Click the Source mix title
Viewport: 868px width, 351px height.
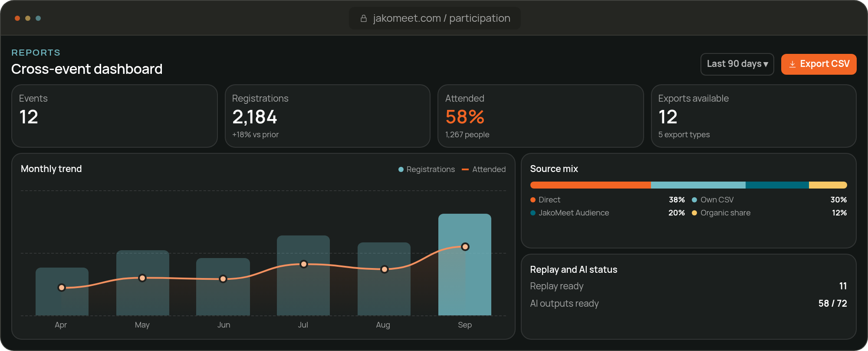554,169
